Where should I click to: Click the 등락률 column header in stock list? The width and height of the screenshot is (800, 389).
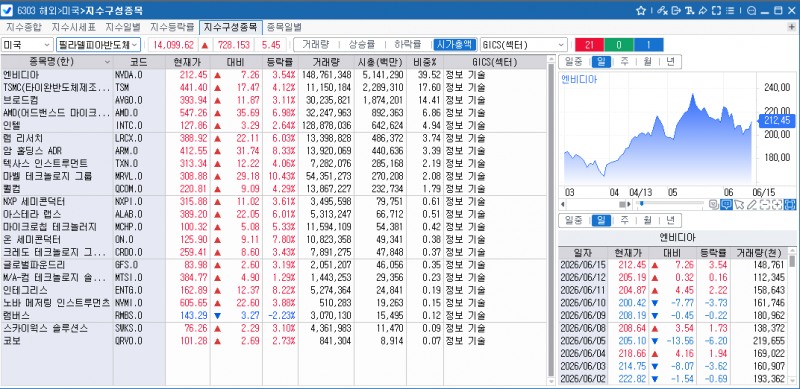[x=280, y=62]
